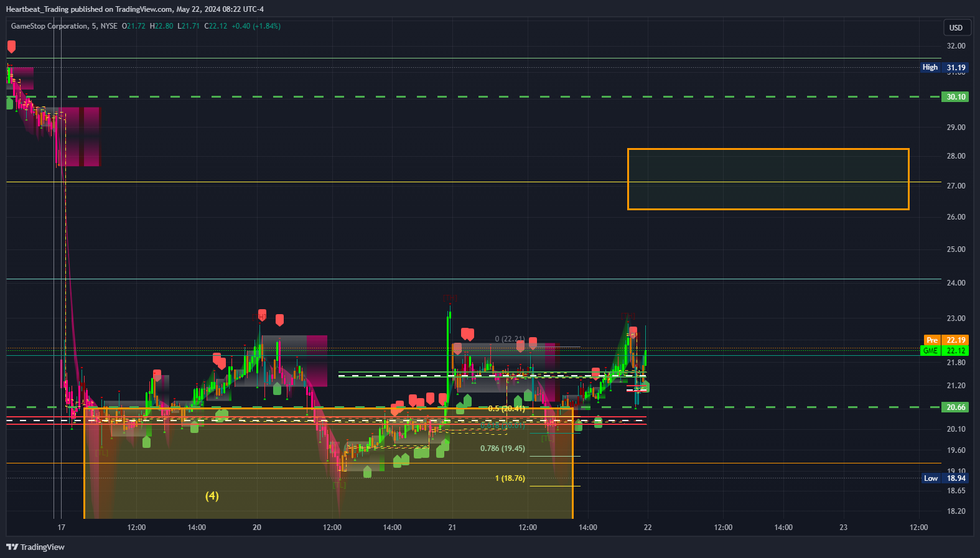Click the orange Pre 22.19 price tag
980x558 pixels.
point(945,340)
